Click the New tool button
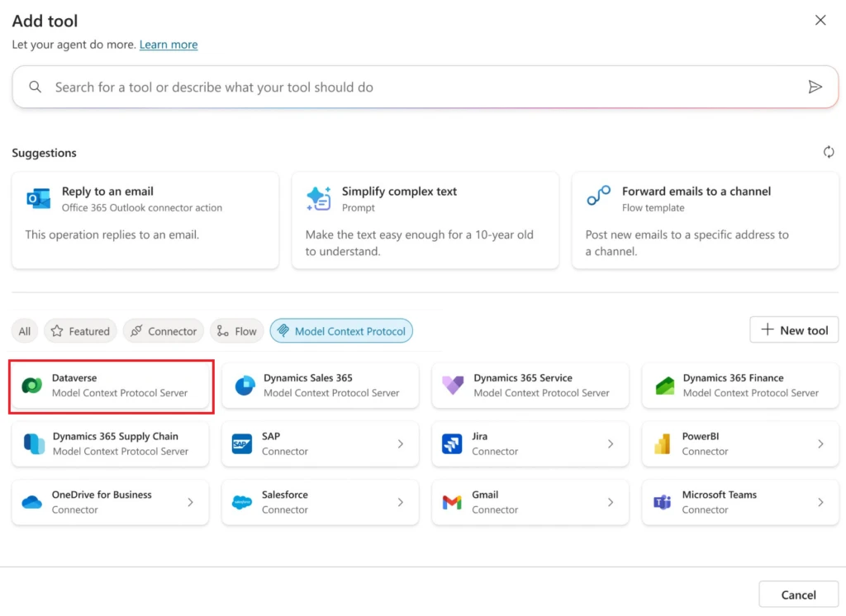The image size is (846, 616). pos(793,330)
